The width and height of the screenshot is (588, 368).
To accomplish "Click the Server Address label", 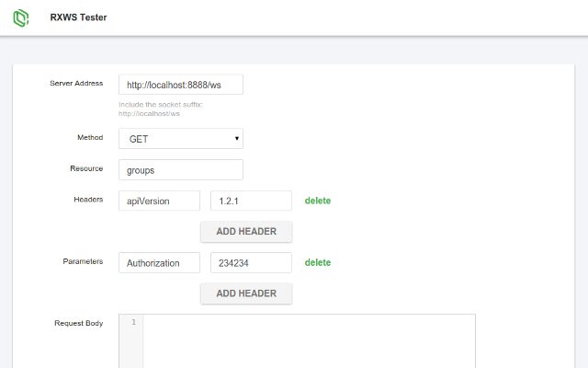I will (x=76, y=83).
